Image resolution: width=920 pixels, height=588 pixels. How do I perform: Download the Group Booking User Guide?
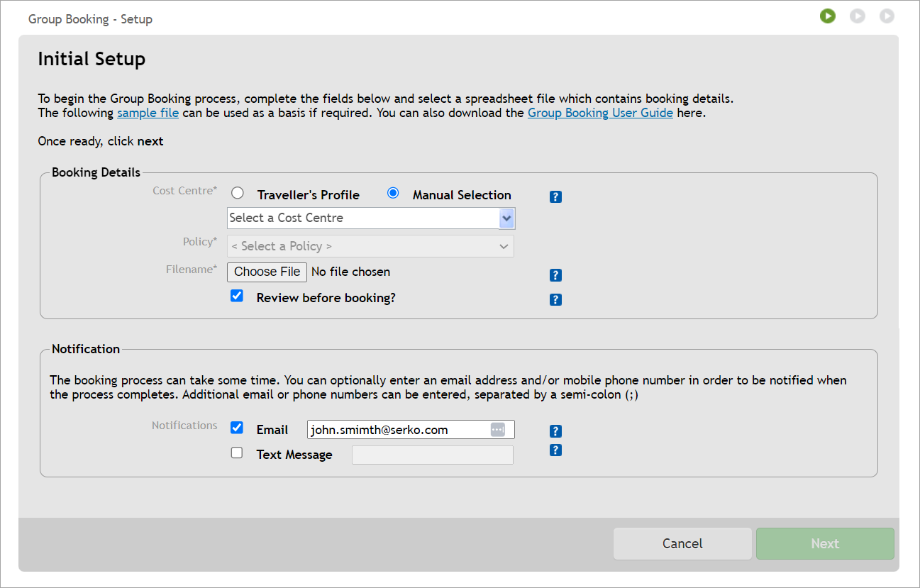tap(599, 112)
